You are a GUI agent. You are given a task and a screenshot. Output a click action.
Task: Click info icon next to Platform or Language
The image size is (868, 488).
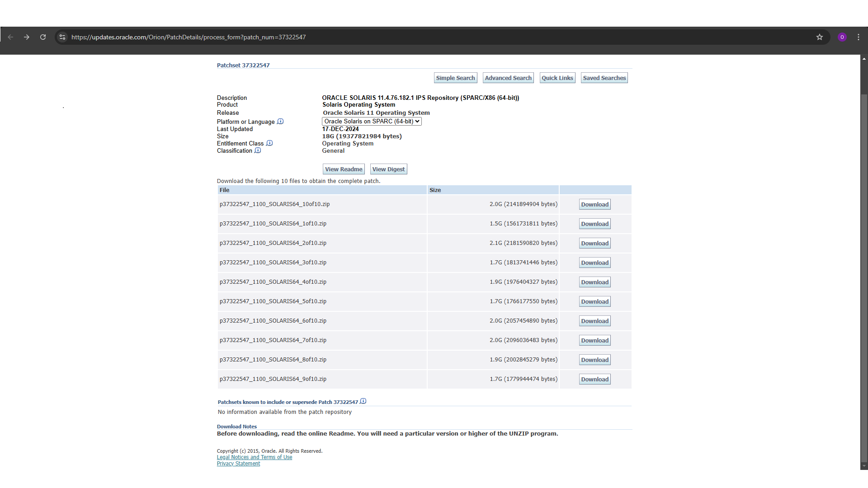280,122
